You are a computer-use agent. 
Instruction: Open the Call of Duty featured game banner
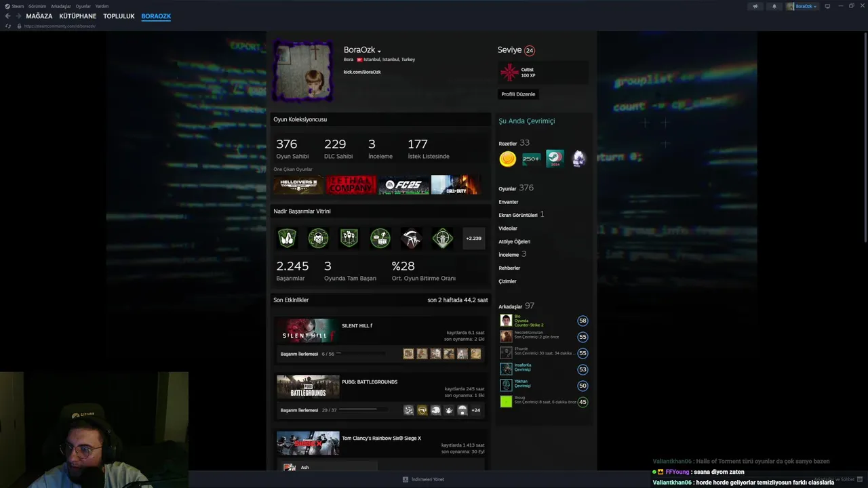[x=455, y=185]
